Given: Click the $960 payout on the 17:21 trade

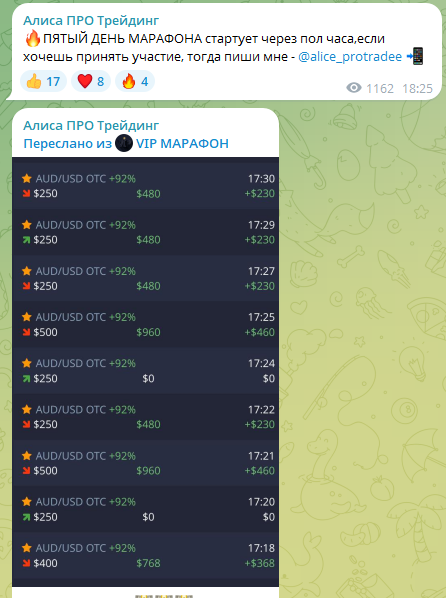Looking at the screenshot, I should coord(148,471).
